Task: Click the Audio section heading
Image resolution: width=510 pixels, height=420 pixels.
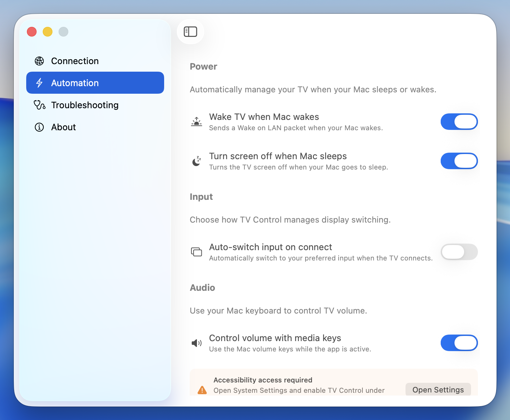Action: tap(202, 288)
